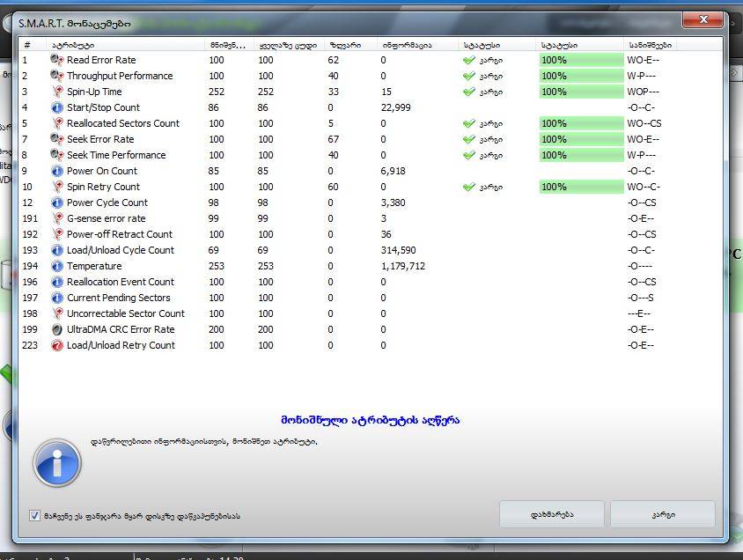Click the ---E-- flags for Uncorrectable Sector Count
This screenshot has width=743, height=560.
639,313
